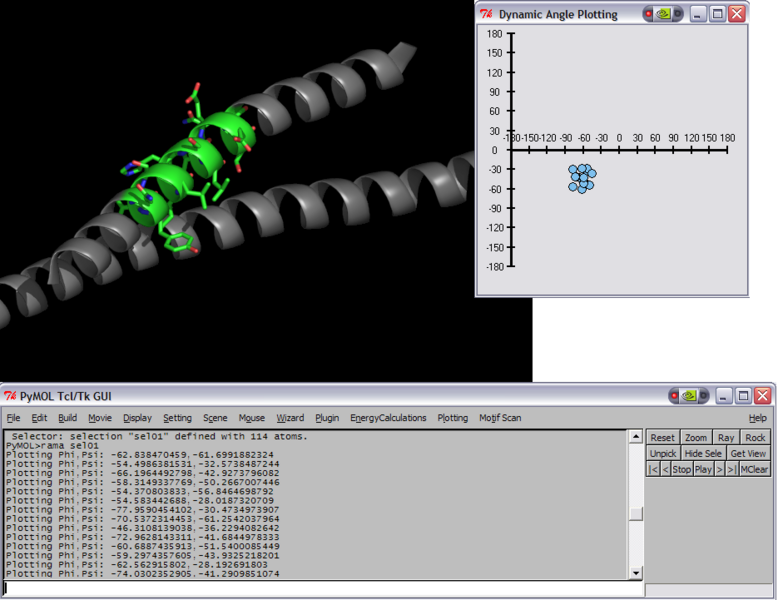Click the Tk icon in PyMOL Tcl/Tk GUI titlebar
The height and width of the screenshot is (600, 778).
(11, 395)
